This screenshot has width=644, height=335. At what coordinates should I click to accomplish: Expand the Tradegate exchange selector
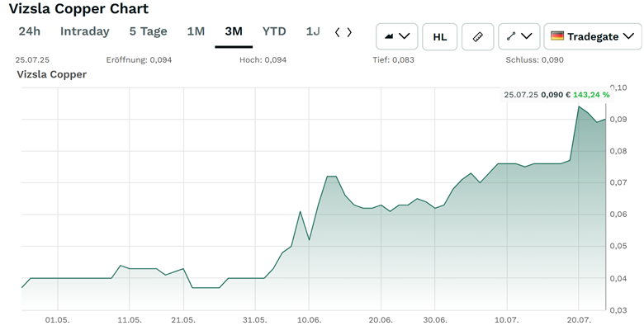[592, 36]
